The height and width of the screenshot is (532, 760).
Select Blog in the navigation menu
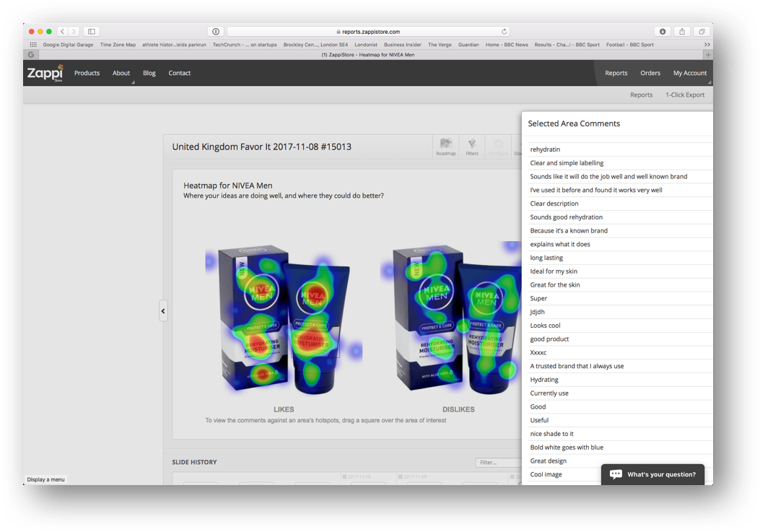click(149, 72)
